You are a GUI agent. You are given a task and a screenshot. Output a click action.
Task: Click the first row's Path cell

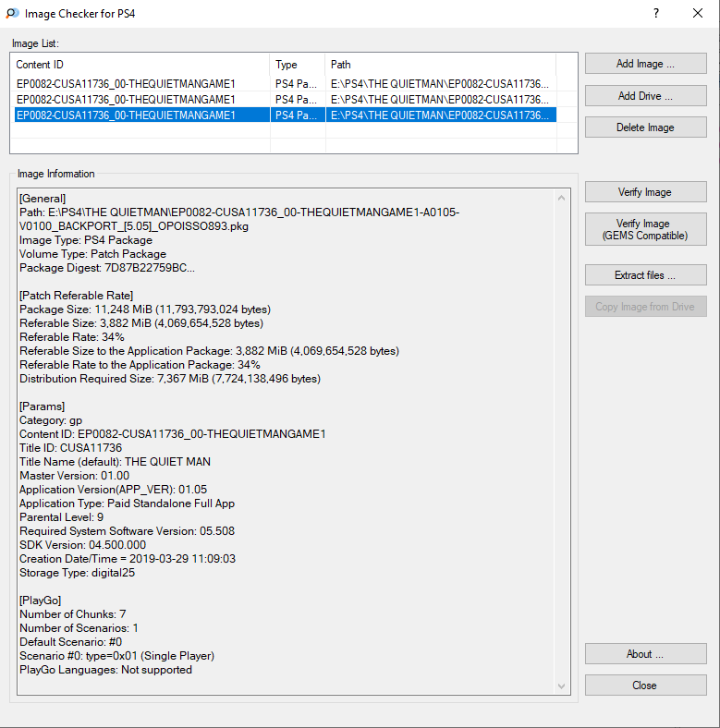point(440,84)
